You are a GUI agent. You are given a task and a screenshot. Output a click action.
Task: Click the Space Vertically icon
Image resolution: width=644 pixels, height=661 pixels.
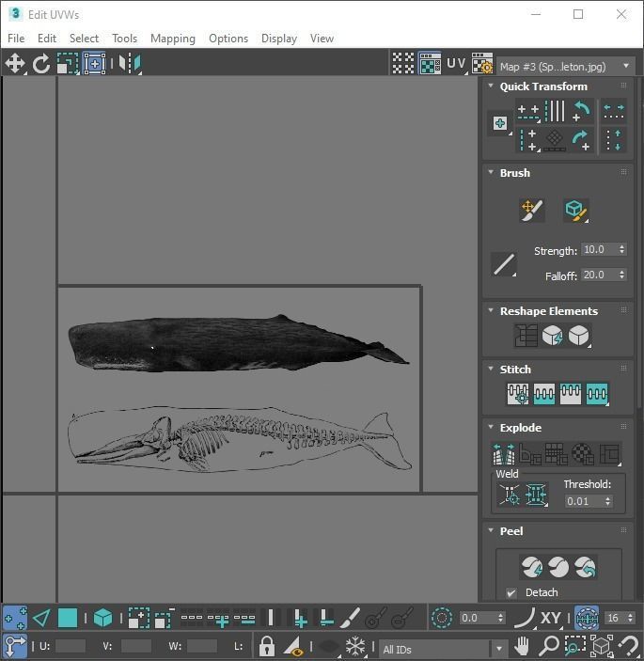(614, 140)
